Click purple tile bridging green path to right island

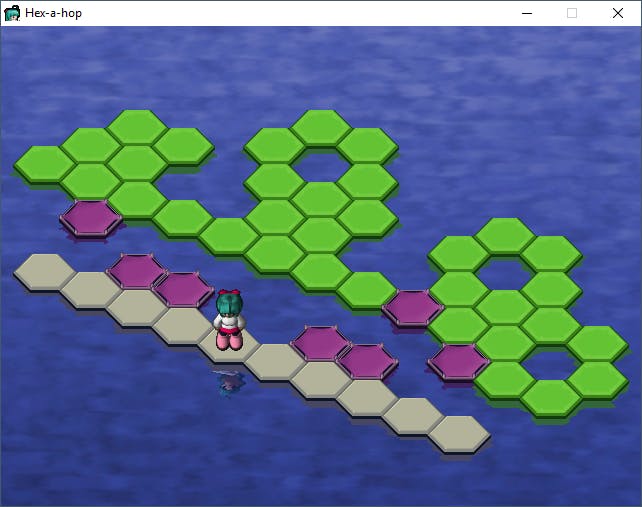[x=413, y=308]
